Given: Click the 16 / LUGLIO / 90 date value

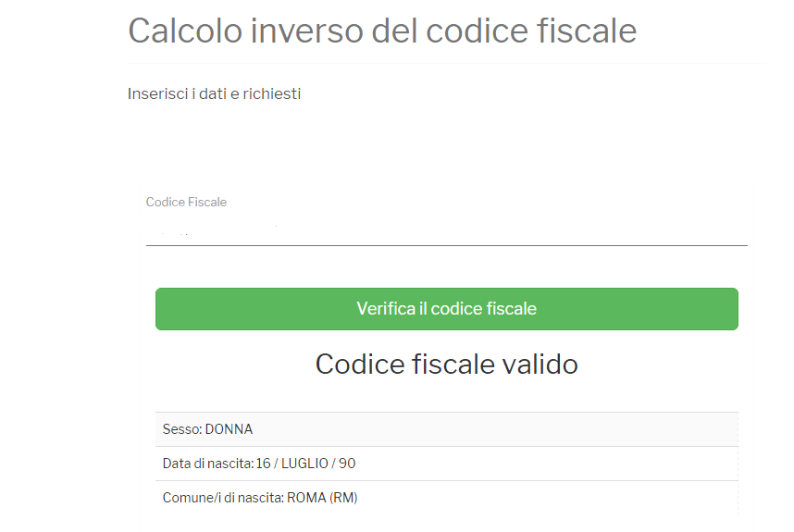Looking at the screenshot, I should pos(306,464).
